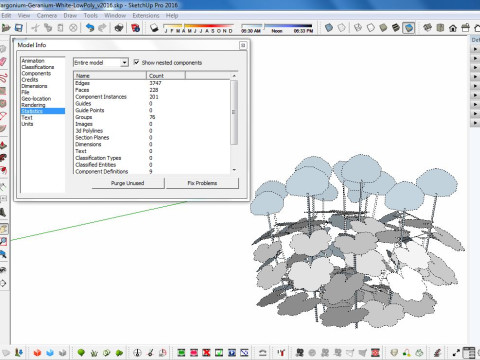480x360 pixels.
Task: Select the Hidden Line style icon
Action: pos(371,28)
